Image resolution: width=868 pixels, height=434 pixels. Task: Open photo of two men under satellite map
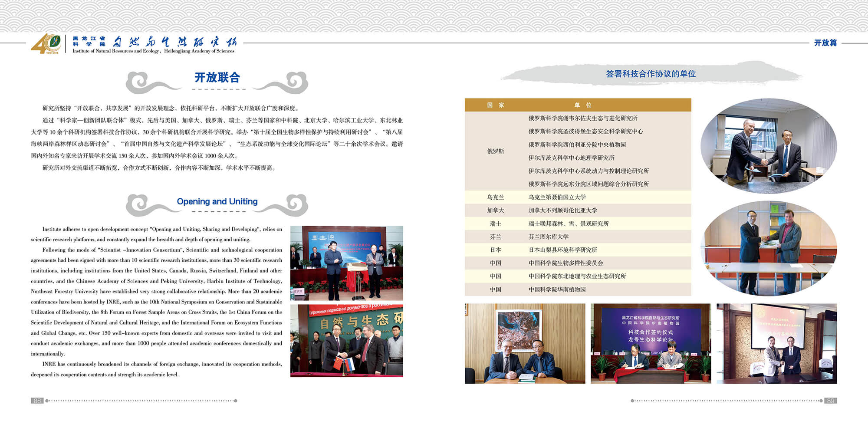pyautogui.click(x=525, y=344)
